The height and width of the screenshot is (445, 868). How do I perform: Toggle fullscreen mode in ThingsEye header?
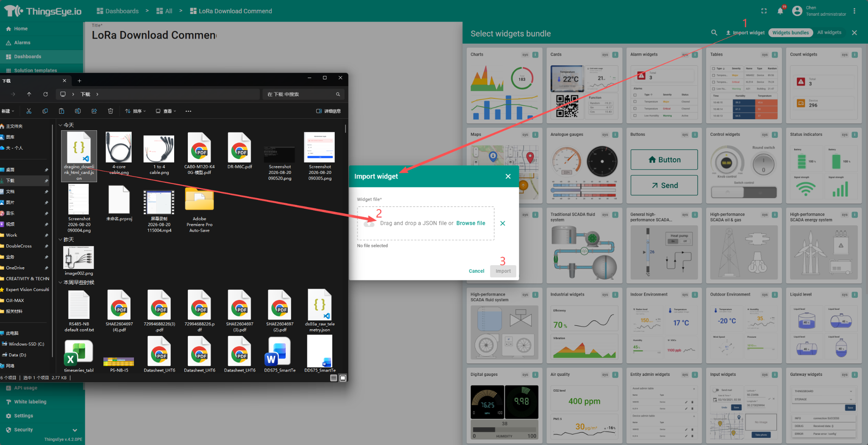tap(764, 11)
